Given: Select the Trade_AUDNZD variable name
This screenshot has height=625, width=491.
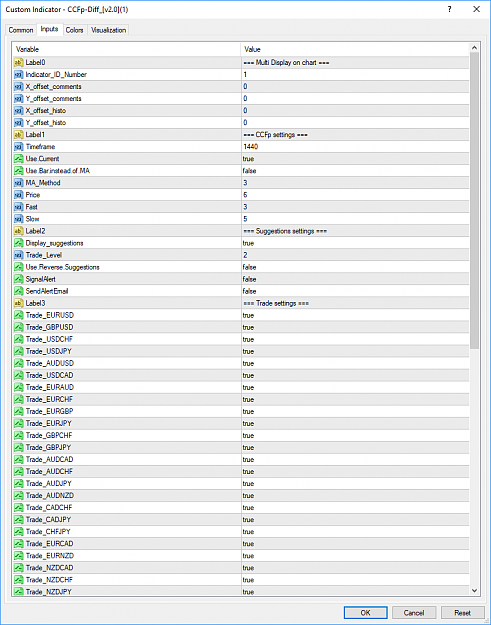Looking at the screenshot, I should click(50, 495).
